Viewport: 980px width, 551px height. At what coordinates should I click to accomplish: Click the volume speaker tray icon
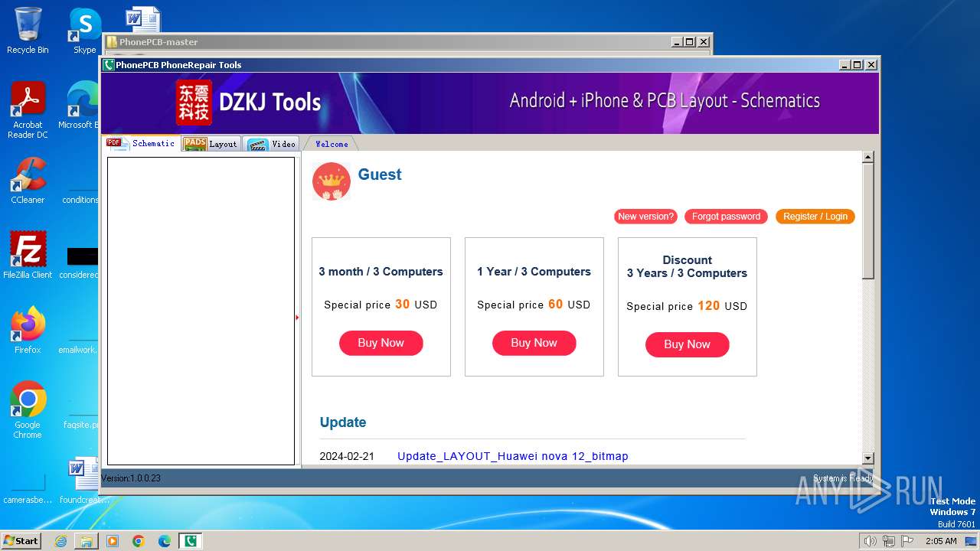coord(870,541)
